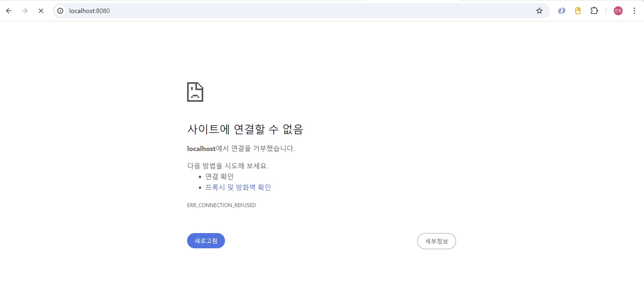Image resolution: width=644 pixels, height=292 pixels.
Task: Click the 사이트에 연결할 수 없음 heading
Action: coord(245,129)
